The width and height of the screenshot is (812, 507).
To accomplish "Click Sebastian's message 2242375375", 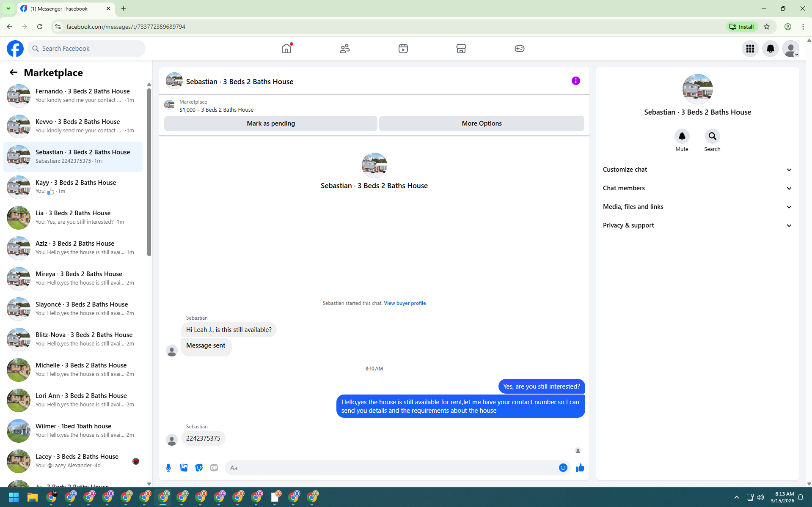I will 203,438.
